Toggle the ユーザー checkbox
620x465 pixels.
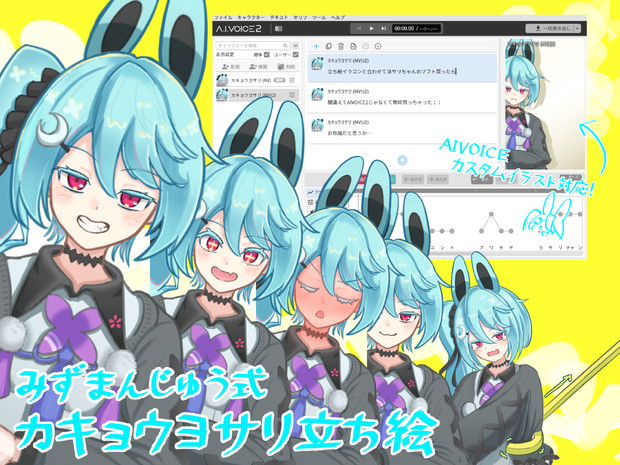[x=295, y=55]
